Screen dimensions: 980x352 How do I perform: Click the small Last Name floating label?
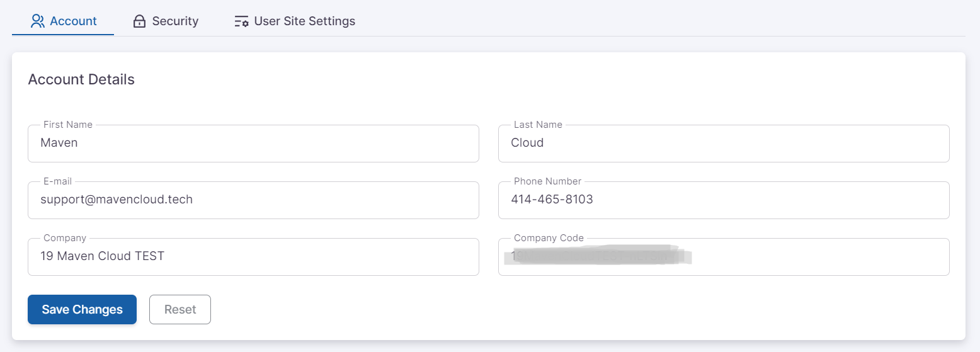538,125
